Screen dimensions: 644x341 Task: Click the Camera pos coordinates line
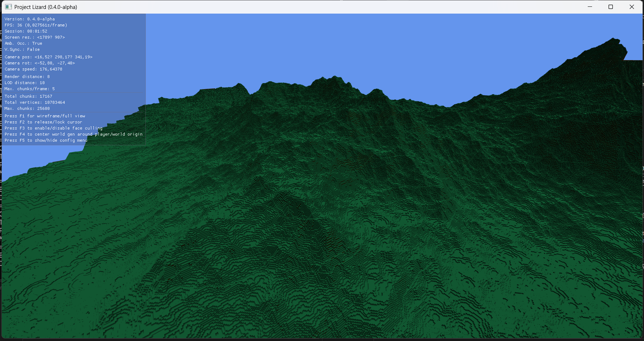click(49, 57)
